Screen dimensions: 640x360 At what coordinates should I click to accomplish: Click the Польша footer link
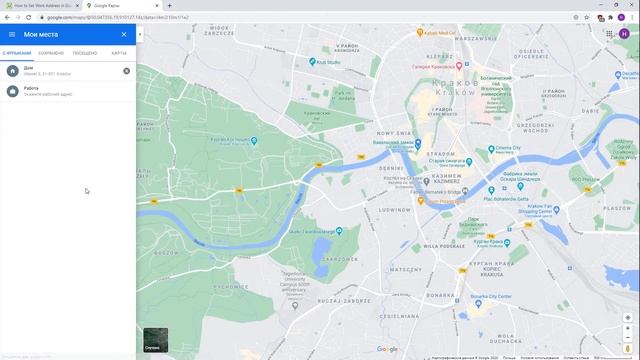(509, 358)
